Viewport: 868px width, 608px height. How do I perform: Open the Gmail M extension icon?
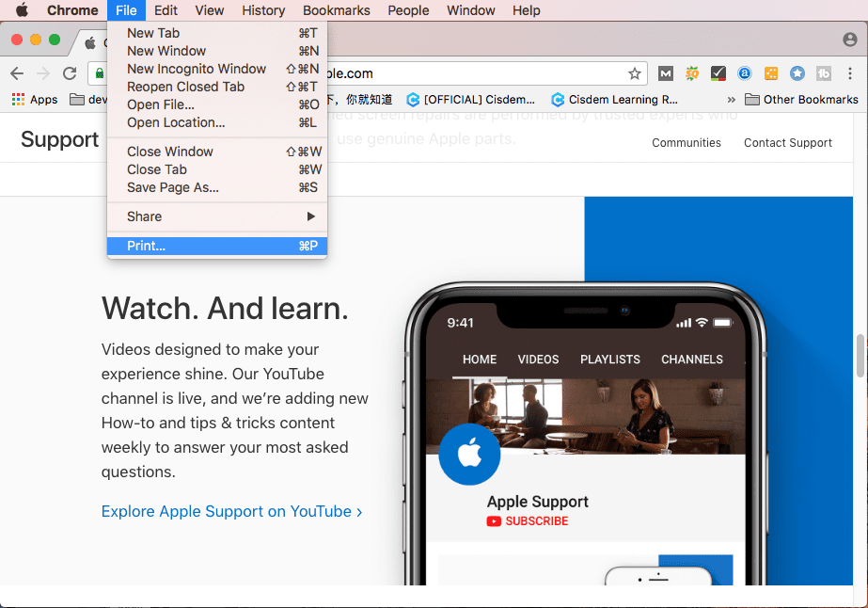(666, 73)
